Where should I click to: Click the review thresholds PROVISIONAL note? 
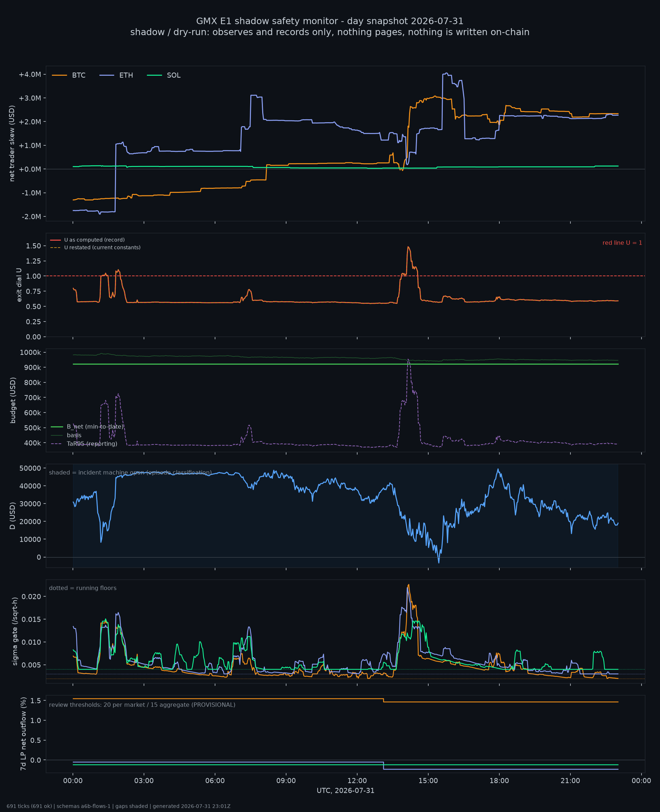click(142, 705)
